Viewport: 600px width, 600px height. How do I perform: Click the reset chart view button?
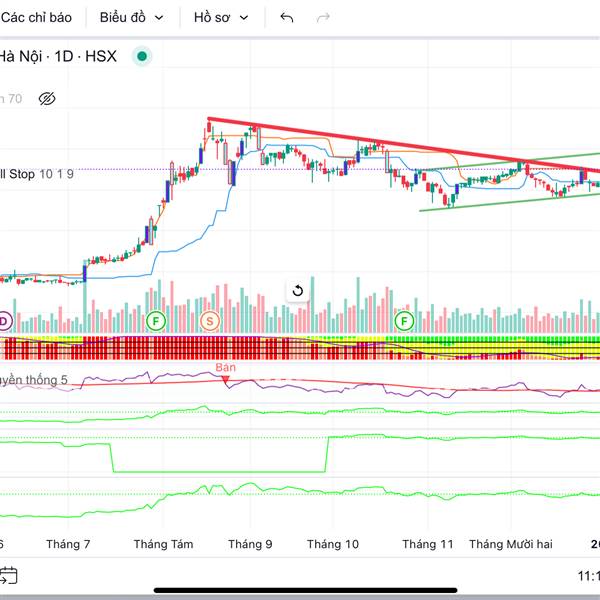click(x=298, y=291)
